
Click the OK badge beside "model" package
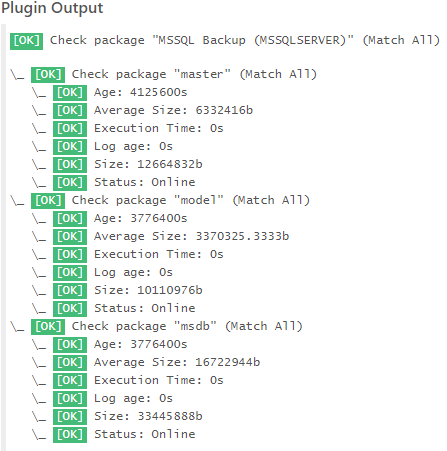pos(48,200)
